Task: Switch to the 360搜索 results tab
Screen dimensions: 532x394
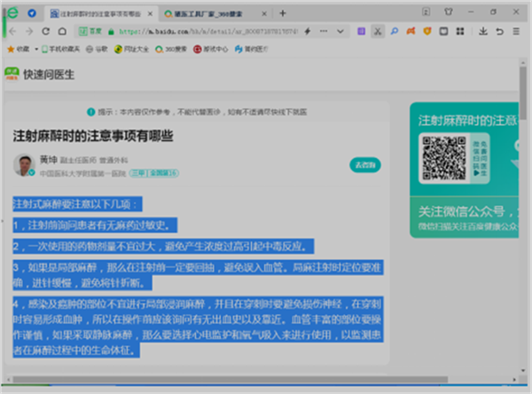Action: [208, 14]
